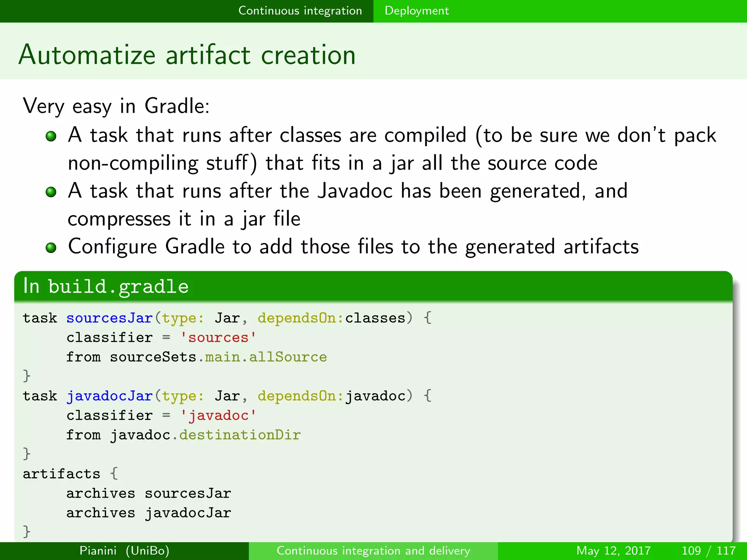The width and height of the screenshot is (747, 560).
Task: Click the page counter 109 / 117
Action: point(708,551)
